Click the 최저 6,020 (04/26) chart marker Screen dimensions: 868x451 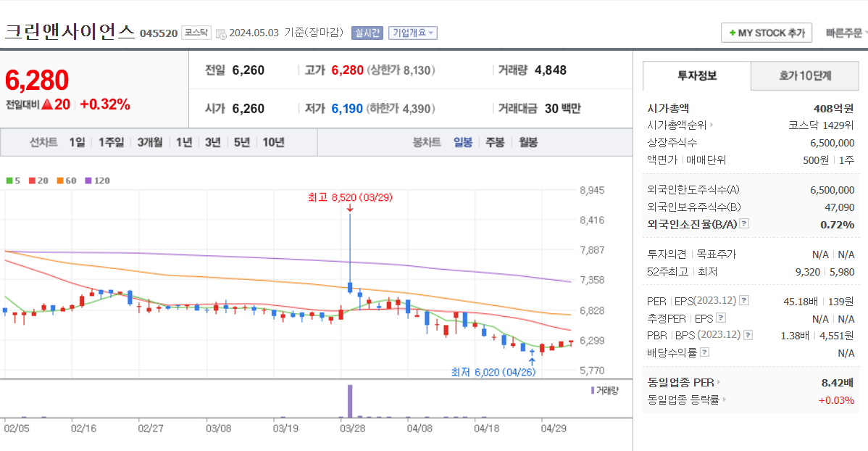(493, 372)
